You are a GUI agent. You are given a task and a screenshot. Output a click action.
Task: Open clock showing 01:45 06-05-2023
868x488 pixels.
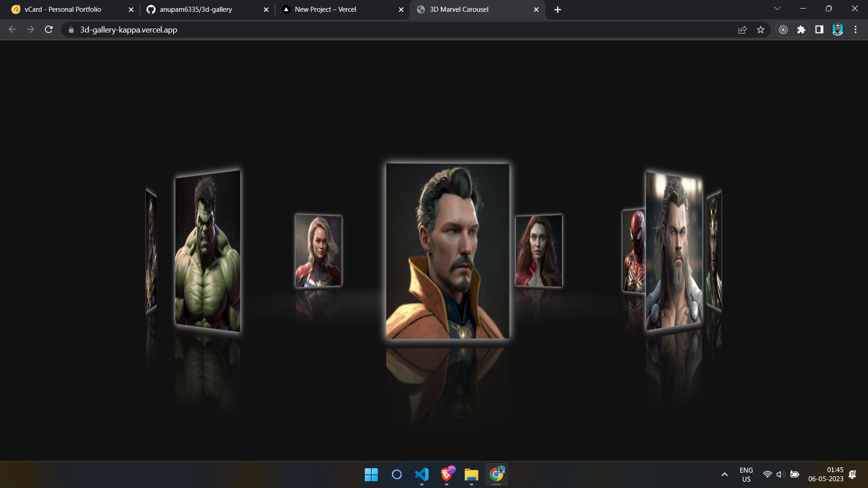pos(826,474)
